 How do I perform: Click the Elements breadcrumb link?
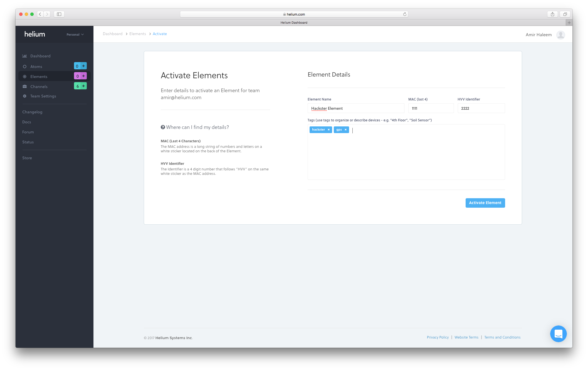pyautogui.click(x=137, y=34)
